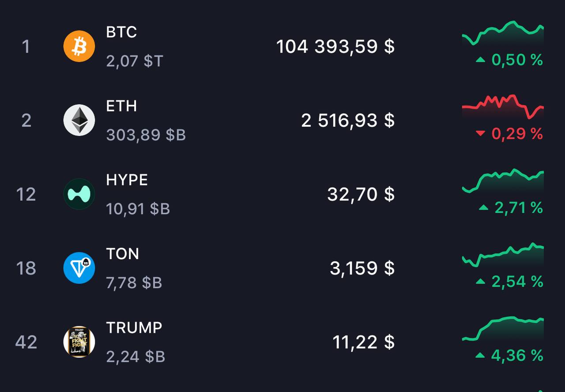Image resolution: width=565 pixels, height=392 pixels.
Task: Select the HYPE token logo icon
Action: click(x=79, y=194)
